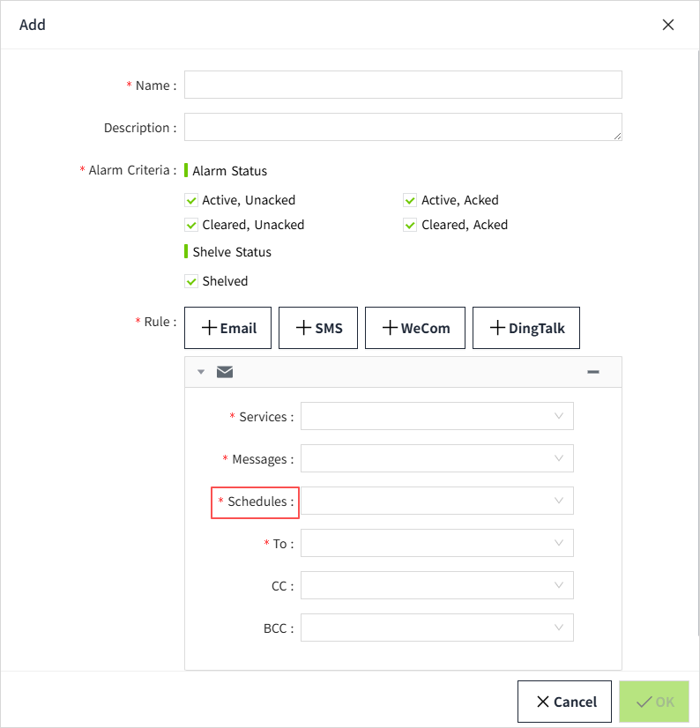This screenshot has width=700, height=728.
Task: Add an SMS rule
Action: point(318,328)
